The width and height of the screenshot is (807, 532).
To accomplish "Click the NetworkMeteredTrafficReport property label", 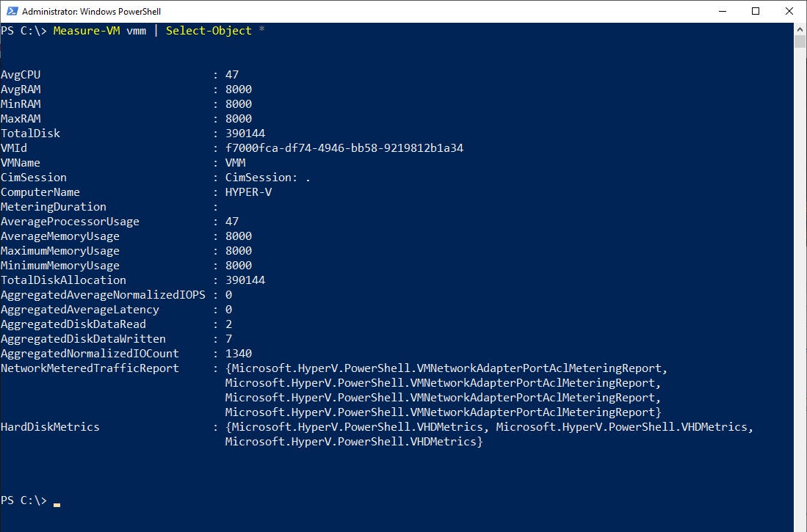I will [x=90, y=368].
